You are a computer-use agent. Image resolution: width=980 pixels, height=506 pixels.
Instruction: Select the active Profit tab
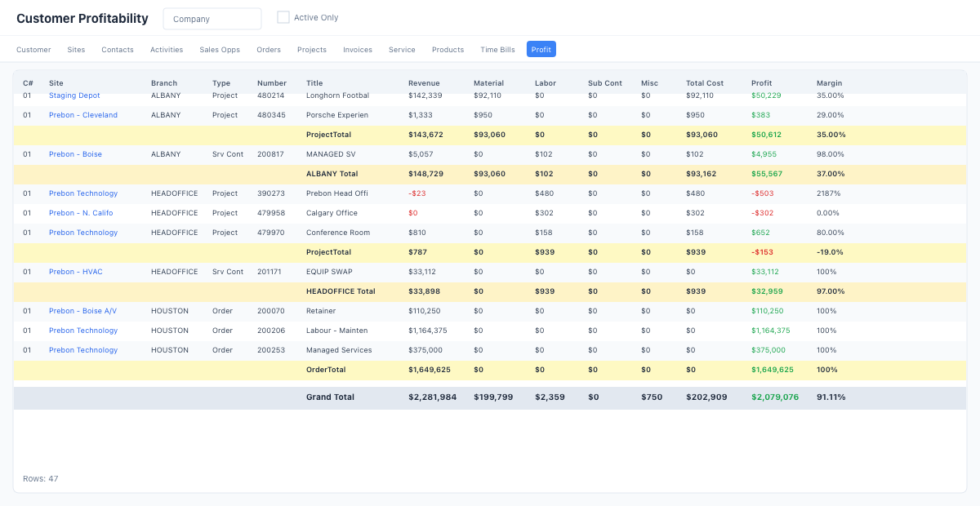(x=541, y=49)
